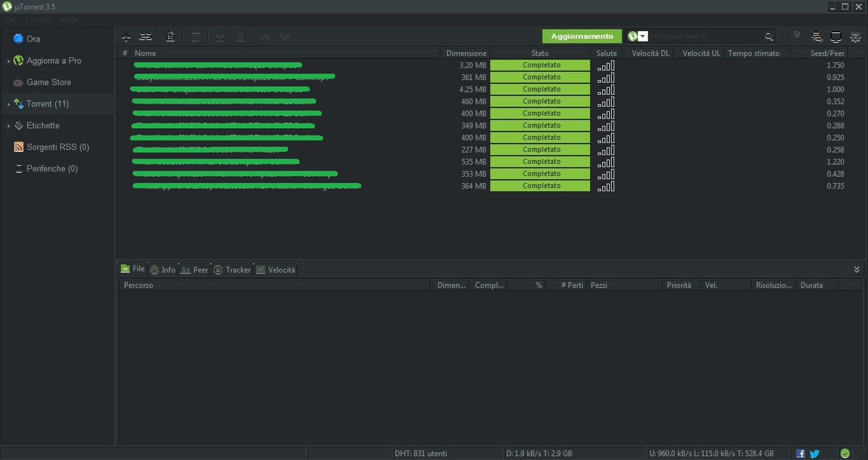Screen dimensions: 868x460
Task: Select Sorgenti RSS (0) in the sidebar
Action: pyautogui.click(x=57, y=147)
